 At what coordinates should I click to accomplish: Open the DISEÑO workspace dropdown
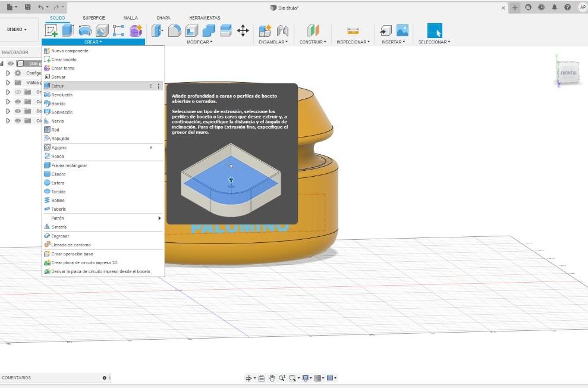point(17,29)
